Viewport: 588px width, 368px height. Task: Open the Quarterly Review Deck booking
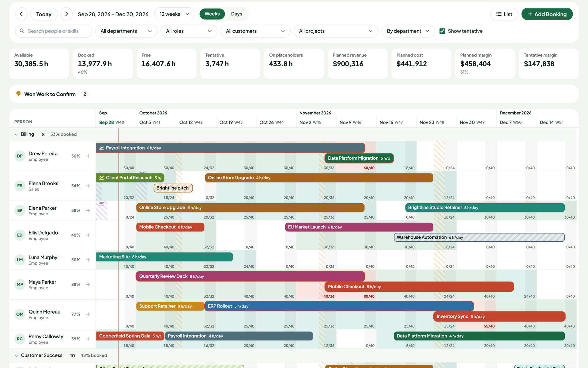coord(251,276)
